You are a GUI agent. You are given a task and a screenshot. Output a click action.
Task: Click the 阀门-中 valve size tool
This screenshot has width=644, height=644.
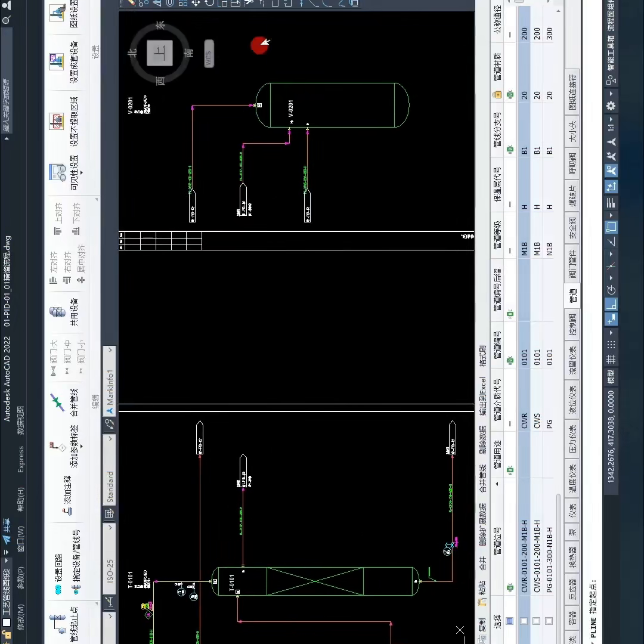click(67, 358)
